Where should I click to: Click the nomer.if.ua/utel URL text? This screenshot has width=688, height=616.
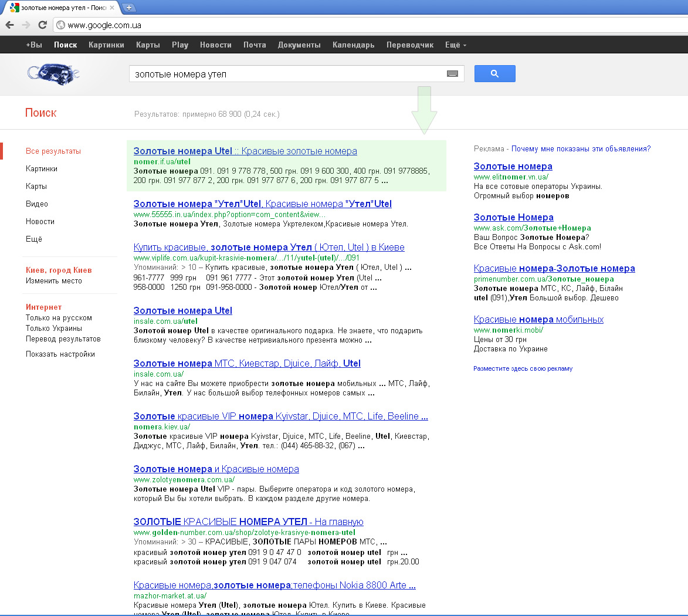pyautogui.click(x=162, y=161)
